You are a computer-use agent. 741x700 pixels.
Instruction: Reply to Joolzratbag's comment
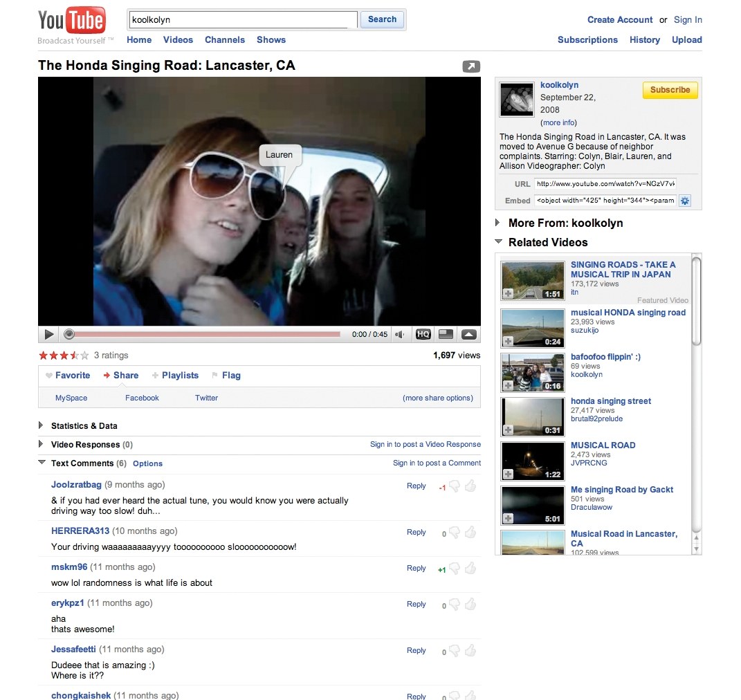[x=417, y=486]
